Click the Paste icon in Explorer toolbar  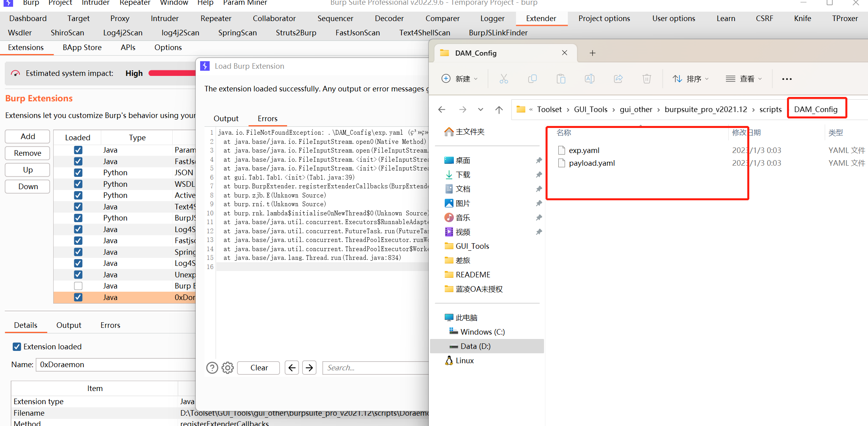tap(561, 78)
